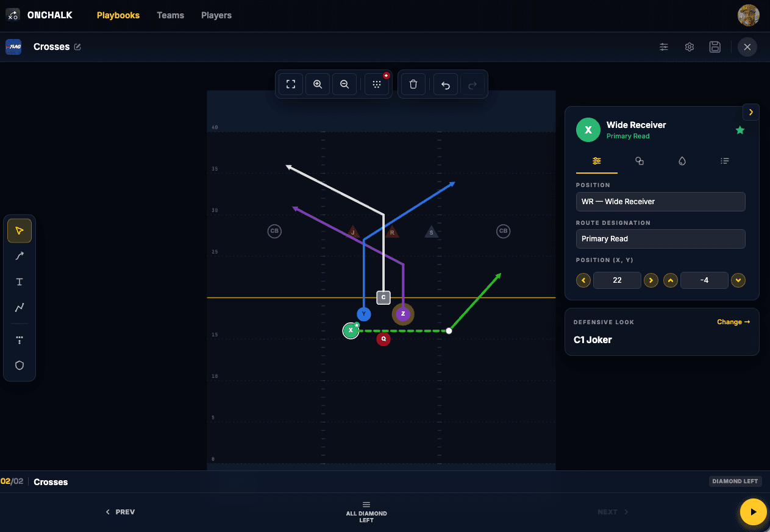Select the text tool
Screen dimensions: 770x532
[x=20, y=282]
